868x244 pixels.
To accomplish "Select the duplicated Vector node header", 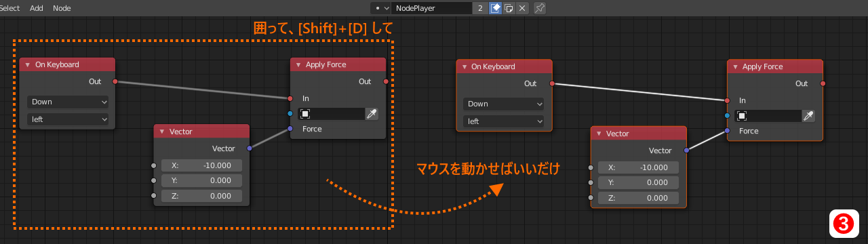I will [x=639, y=134].
